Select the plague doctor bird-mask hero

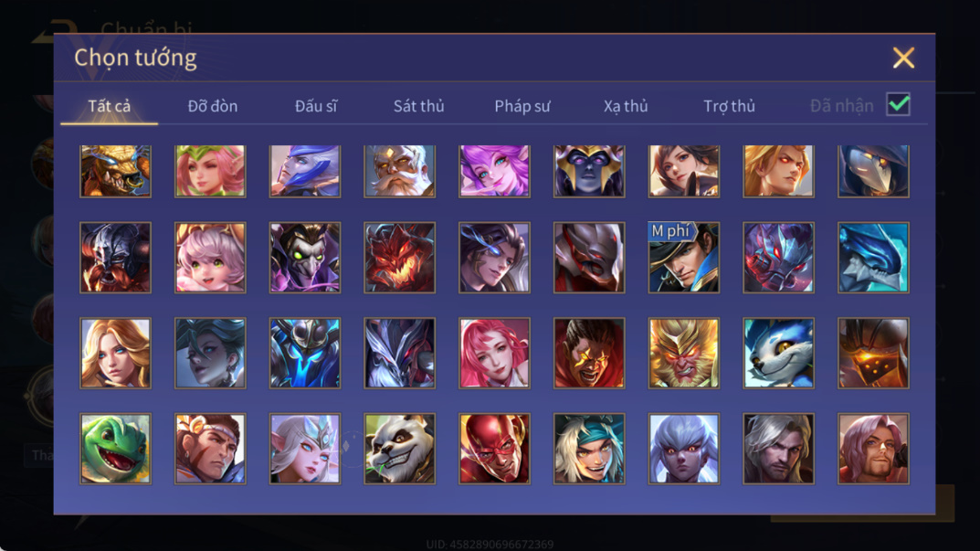(x=874, y=172)
